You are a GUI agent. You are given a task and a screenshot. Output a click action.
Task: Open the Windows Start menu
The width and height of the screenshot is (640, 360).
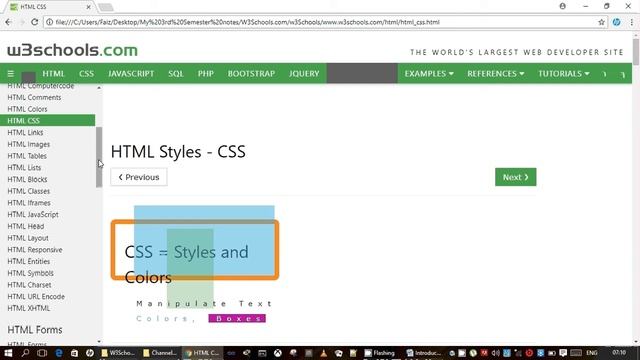8,353
